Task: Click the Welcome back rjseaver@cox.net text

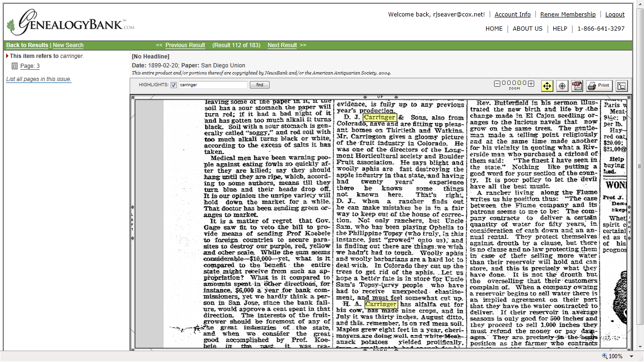Action: 437,15
